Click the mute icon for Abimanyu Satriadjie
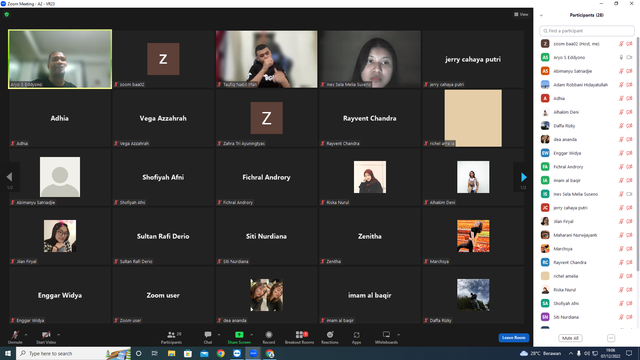Image resolution: width=640 pixels, height=360 pixels. coord(621,71)
